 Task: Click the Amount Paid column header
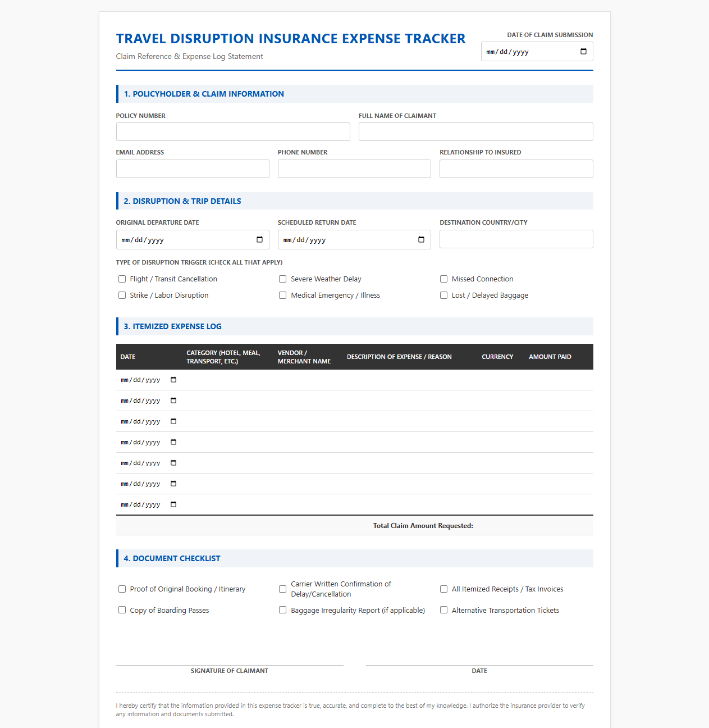(550, 357)
